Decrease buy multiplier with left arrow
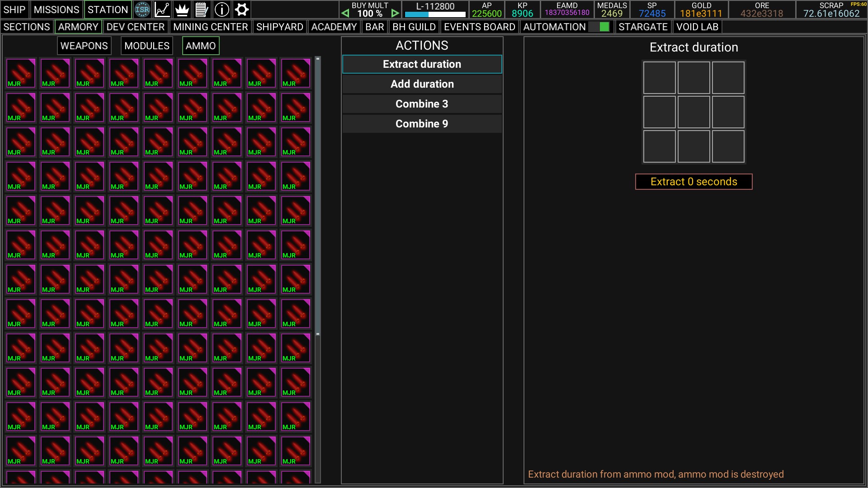 point(345,14)
